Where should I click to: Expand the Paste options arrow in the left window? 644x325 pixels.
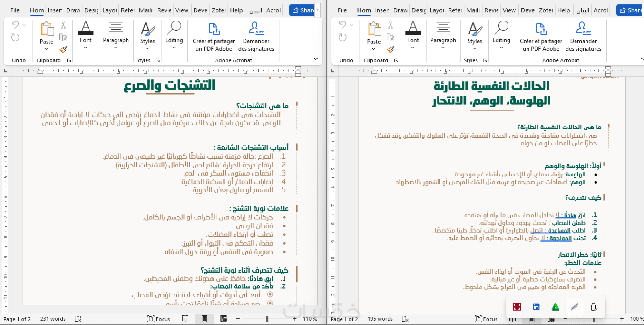point(46,49)
